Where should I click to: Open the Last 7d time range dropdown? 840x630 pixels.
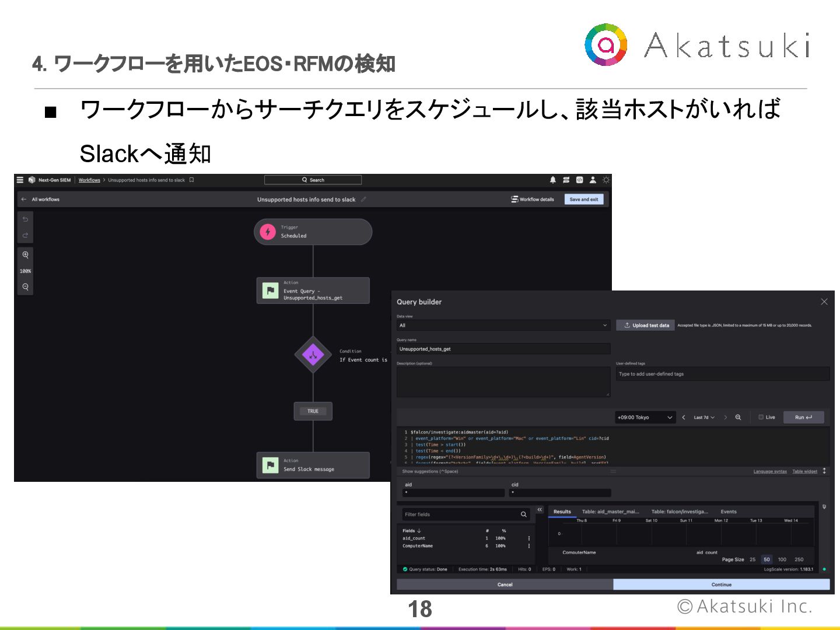click(704, 417)
